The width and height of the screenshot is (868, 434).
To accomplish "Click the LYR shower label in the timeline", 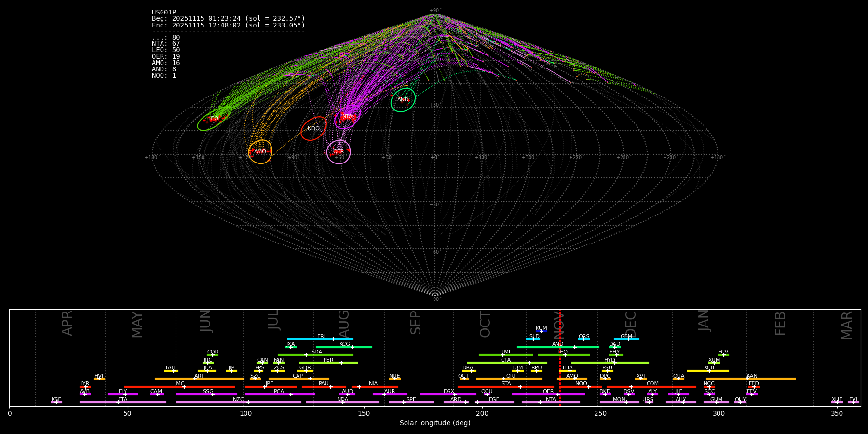I will (85, 384).
